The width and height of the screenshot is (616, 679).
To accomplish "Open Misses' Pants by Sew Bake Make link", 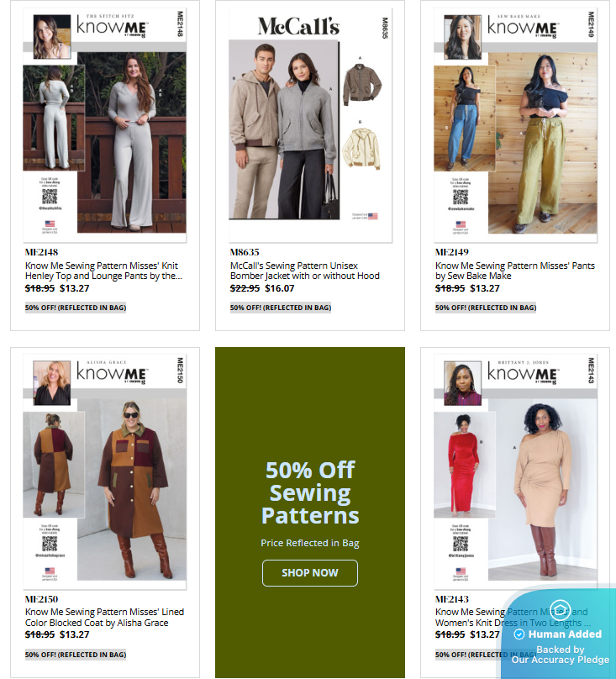I will pos(515,271).
